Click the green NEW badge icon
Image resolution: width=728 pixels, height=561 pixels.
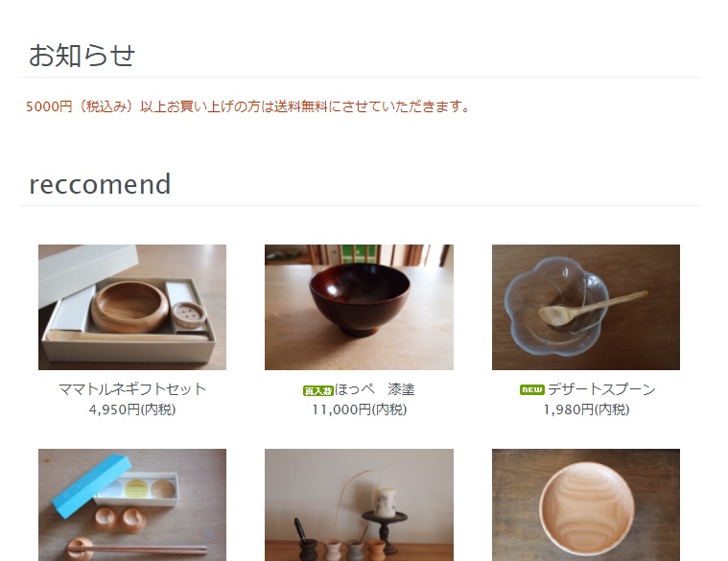point(532,389)
